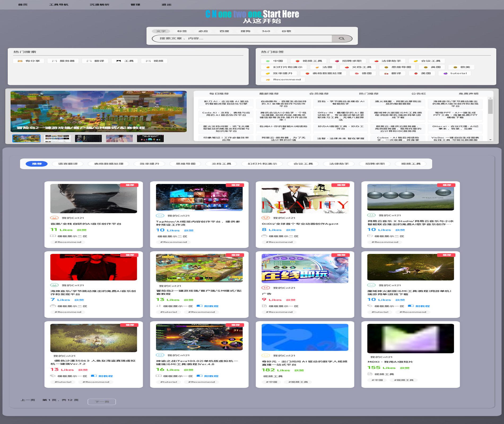Switch to the 热门推荐 tab

tap(368, 94)
